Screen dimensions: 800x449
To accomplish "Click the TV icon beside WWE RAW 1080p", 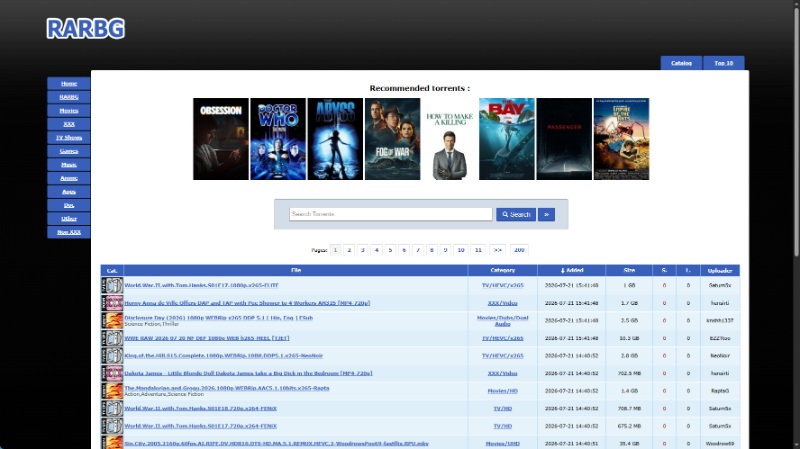I will [x=112, y=338].
